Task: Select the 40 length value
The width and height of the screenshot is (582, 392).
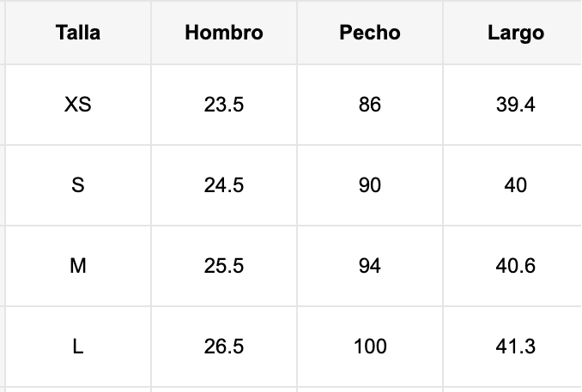Action: tap(516, 185)
